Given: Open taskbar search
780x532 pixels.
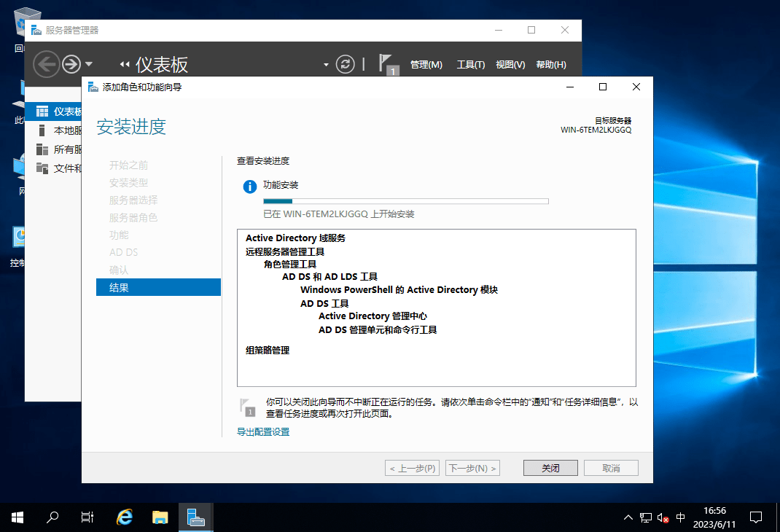Looking at the screenshot, I should 52,517.
